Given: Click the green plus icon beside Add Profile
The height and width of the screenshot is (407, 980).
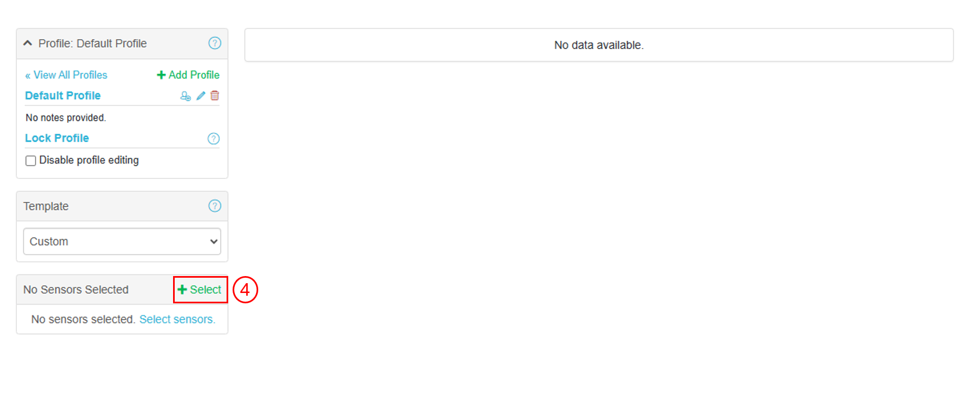Looking at the screenshot, I should [161, 75].
